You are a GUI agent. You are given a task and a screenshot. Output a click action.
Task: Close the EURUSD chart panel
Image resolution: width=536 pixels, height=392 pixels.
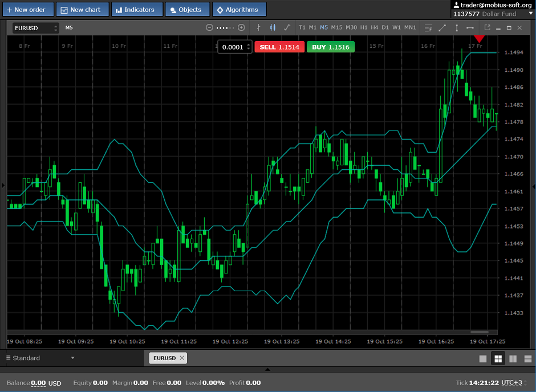[519, 28]
